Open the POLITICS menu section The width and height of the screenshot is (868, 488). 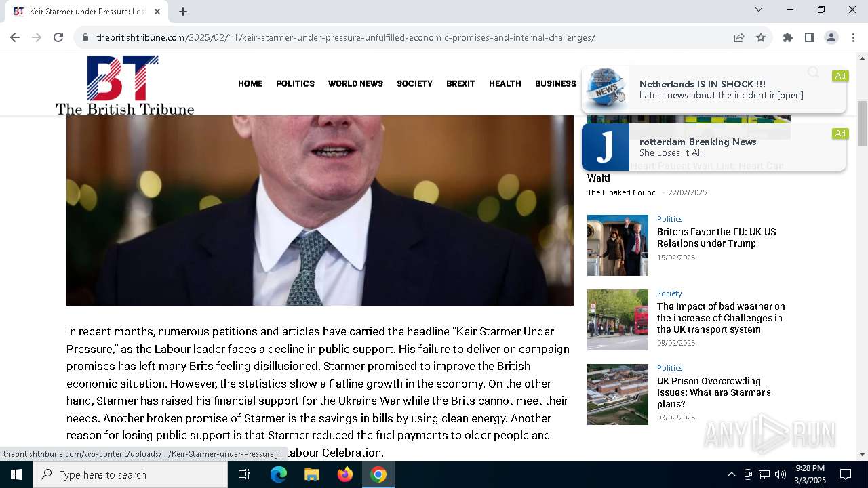[295, 83]
